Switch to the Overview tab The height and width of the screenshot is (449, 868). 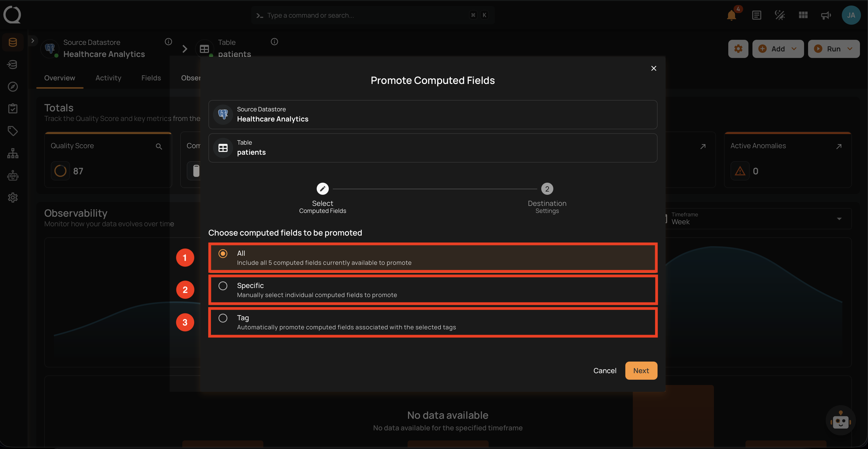click(x=60, y=78)
